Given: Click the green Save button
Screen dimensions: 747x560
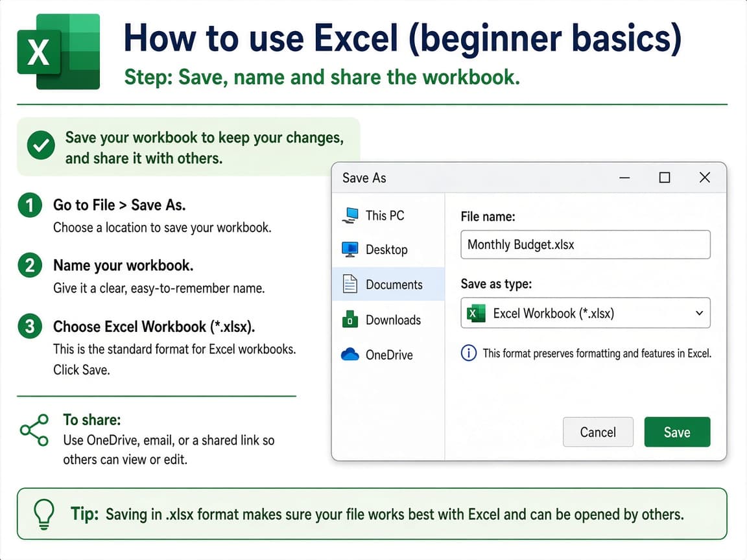Looking at the screenshot, I should coord(677,432).
